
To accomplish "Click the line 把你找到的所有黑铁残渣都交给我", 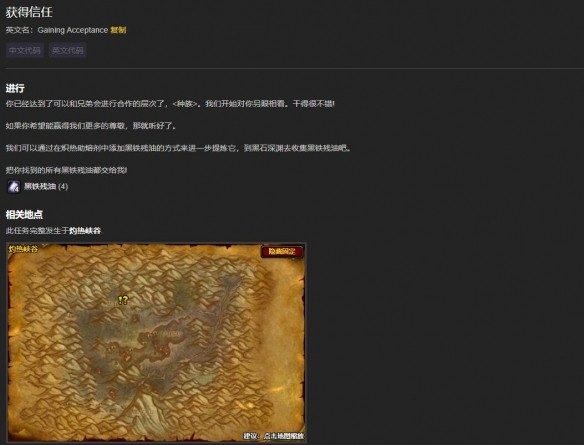I will 66,170.
